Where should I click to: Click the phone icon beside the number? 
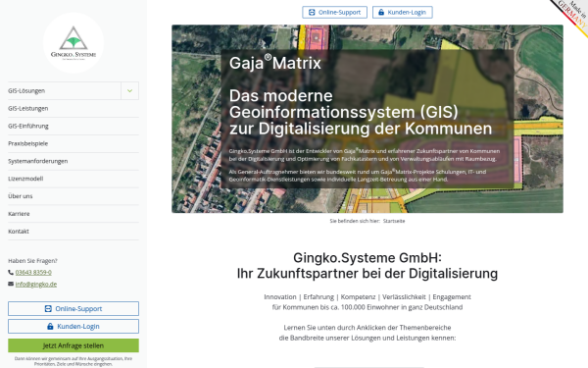11,272
